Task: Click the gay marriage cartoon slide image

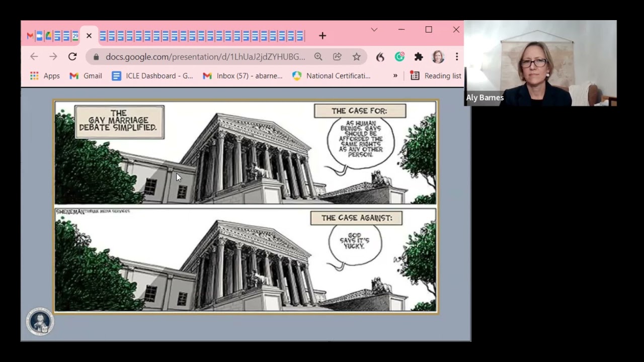Action: pos(246,207)
